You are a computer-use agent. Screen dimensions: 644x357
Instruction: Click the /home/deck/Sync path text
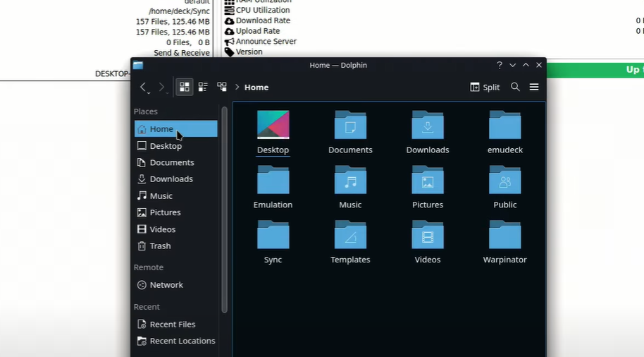(179, 11)
